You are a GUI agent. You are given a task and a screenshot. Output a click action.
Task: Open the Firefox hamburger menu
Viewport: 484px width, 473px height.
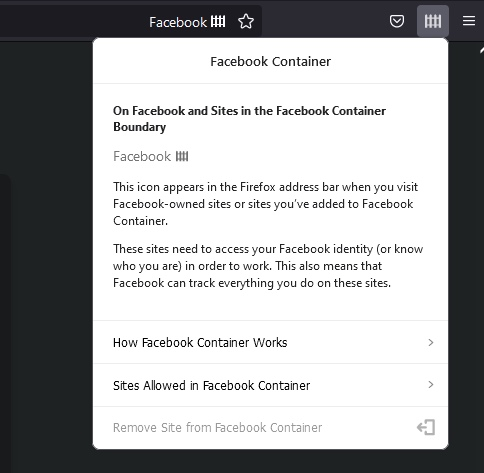tap(469, 21)
